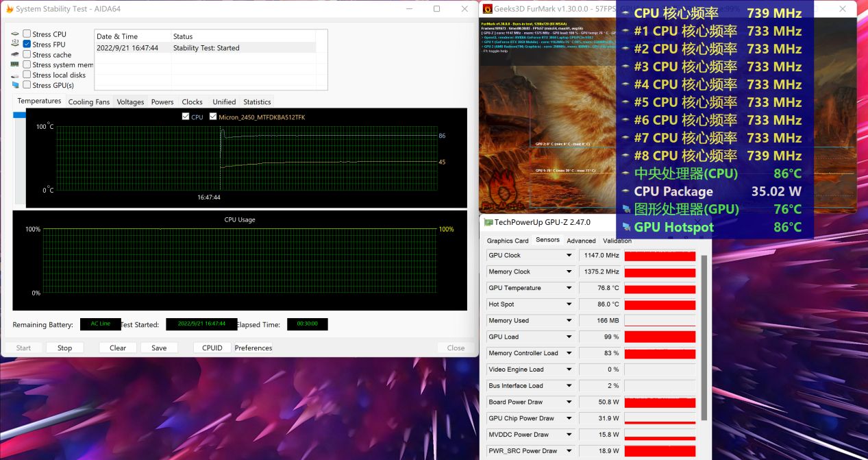
Task: Click the FurMark window title bar icon
Action: [x=488, y=9]
